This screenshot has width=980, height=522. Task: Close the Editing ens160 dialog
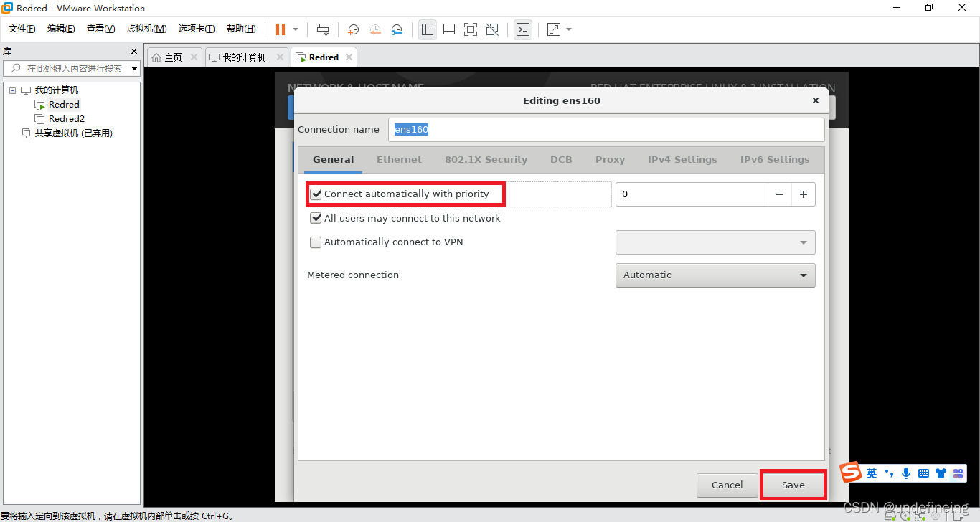(x=815, y=101)
